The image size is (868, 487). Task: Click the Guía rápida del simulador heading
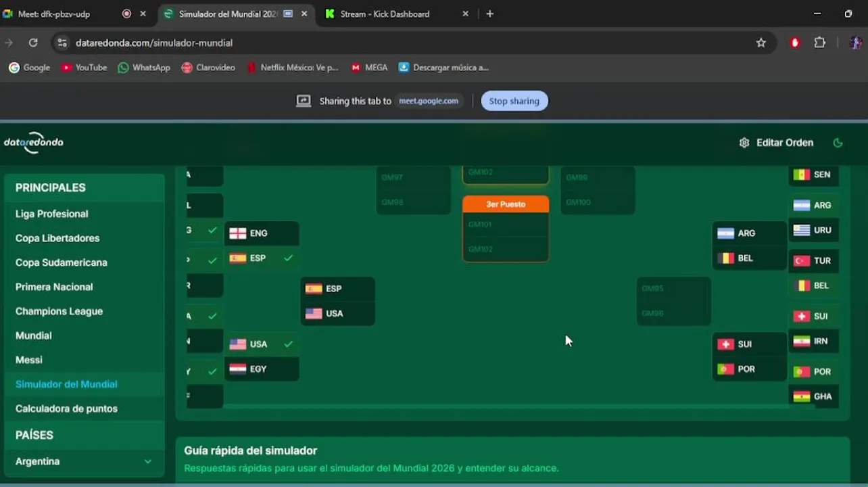point(251,450)
